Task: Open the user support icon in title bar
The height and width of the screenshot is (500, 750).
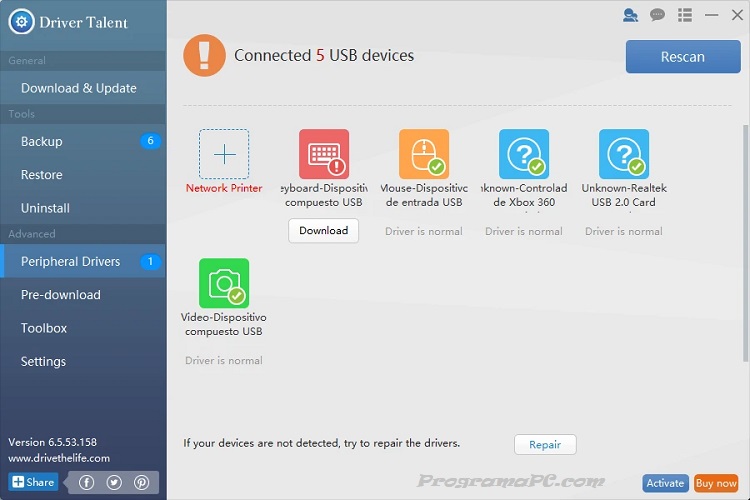Action: pyautogui.click(x=630, y=15)
